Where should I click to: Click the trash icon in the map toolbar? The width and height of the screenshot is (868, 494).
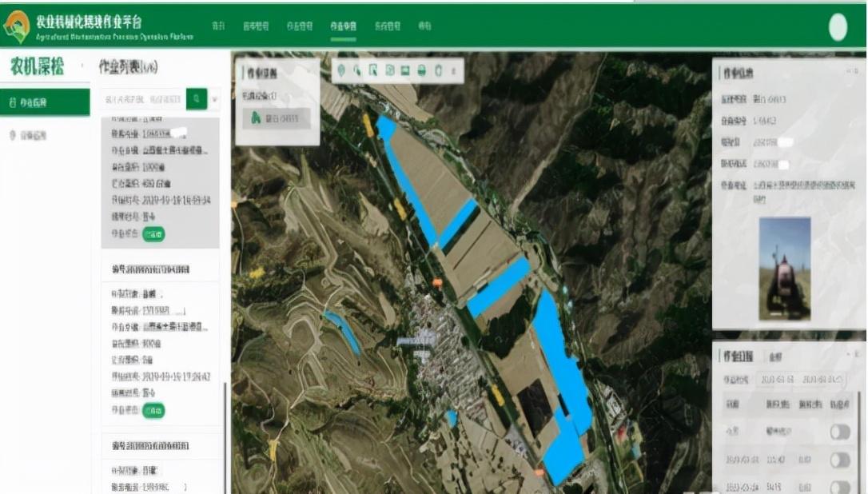(439, 70)
